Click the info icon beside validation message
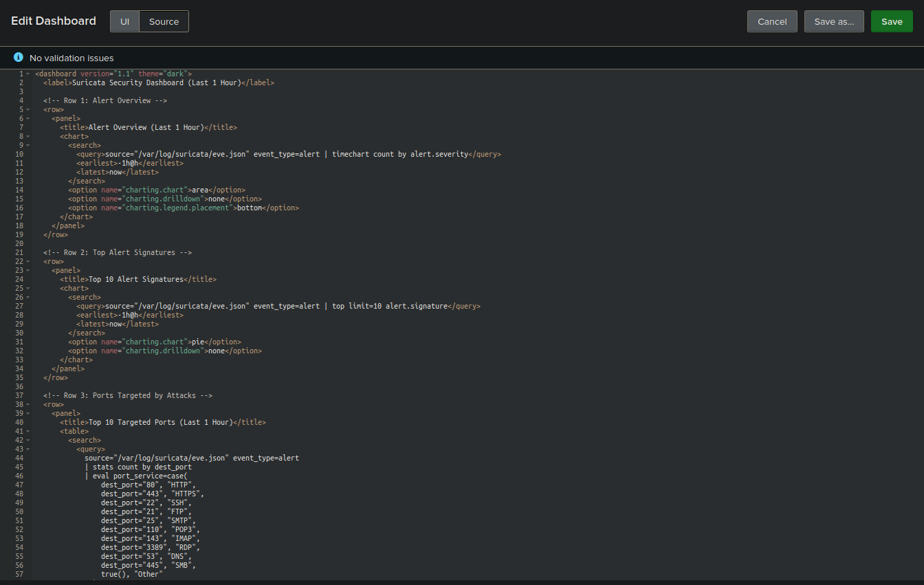This screenshot has width=924, height=585. (19, 58)
